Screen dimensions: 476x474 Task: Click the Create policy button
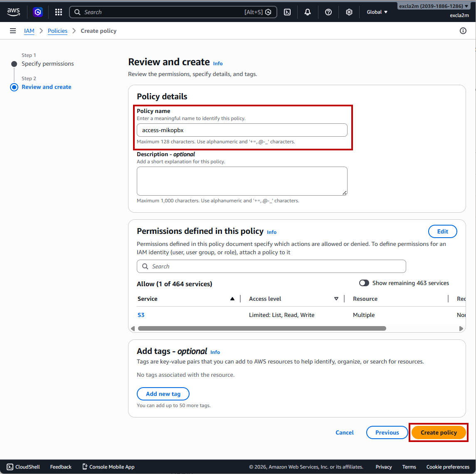[439, 432]
